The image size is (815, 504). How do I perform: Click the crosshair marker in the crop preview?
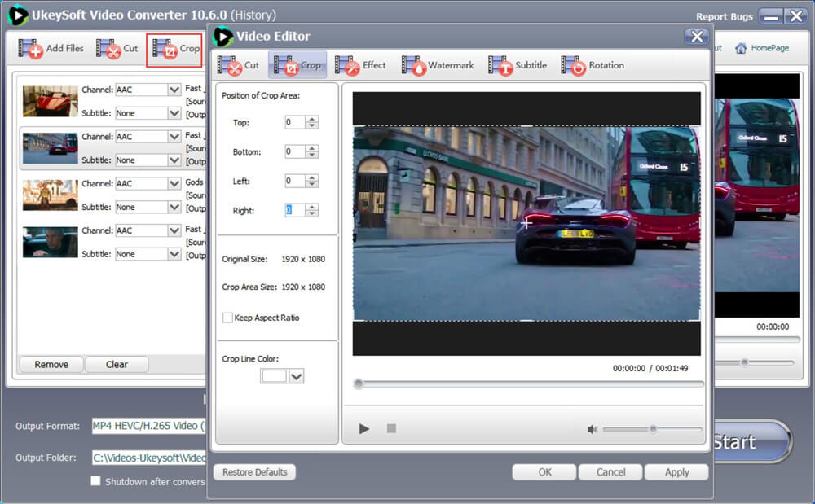pos(526,224)
